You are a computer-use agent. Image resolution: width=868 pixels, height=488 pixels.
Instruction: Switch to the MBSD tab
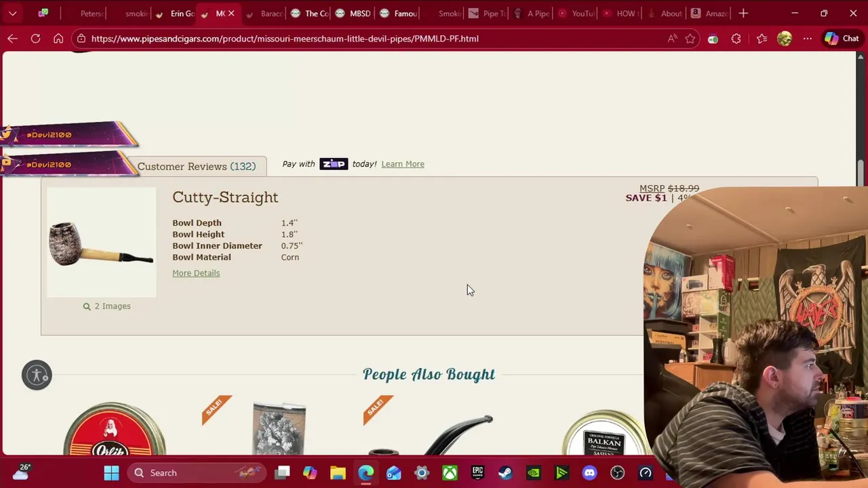[353, 13]
